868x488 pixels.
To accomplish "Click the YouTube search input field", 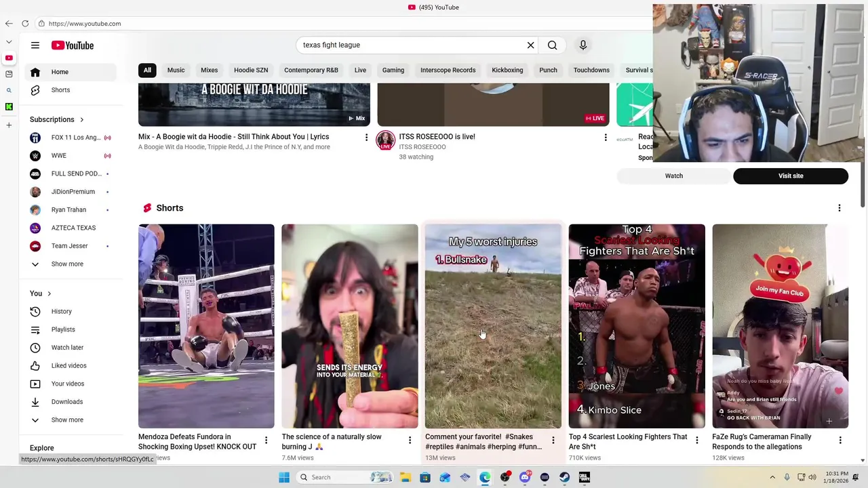I will coord(410,45).
